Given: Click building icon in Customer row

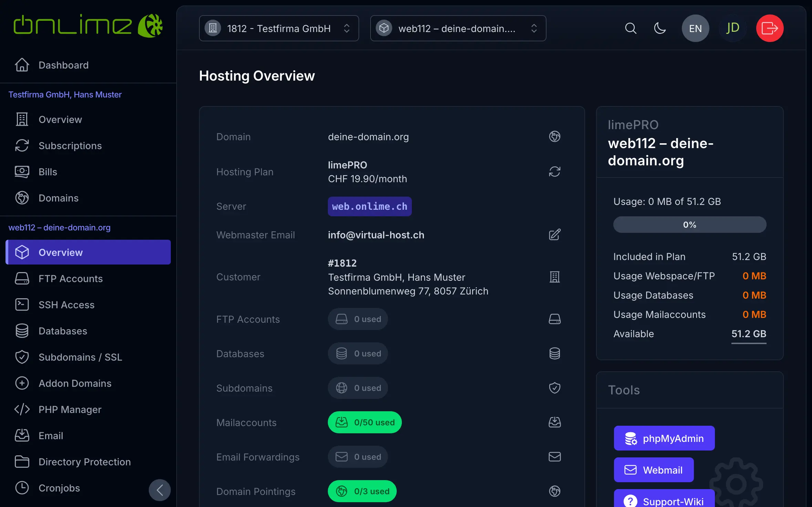Looking at the screenshot, I should point(554,277).
